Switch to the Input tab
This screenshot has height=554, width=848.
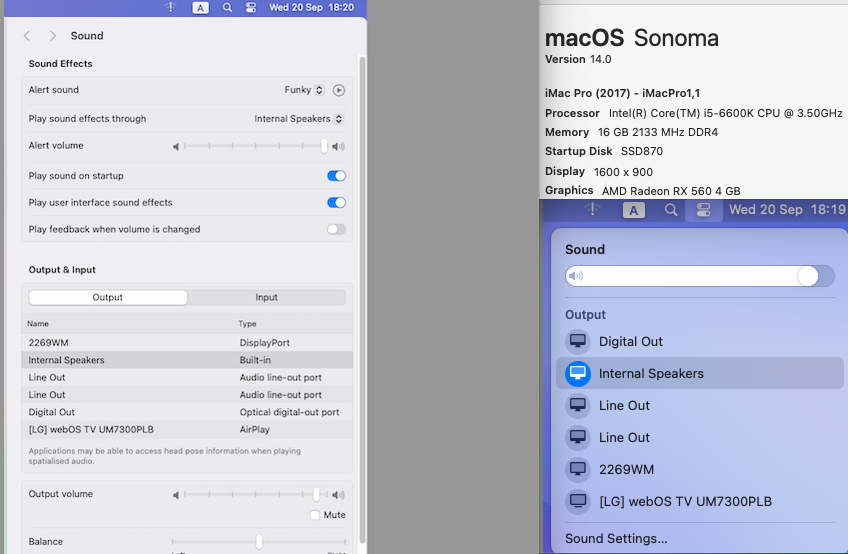tap(266, 297)
